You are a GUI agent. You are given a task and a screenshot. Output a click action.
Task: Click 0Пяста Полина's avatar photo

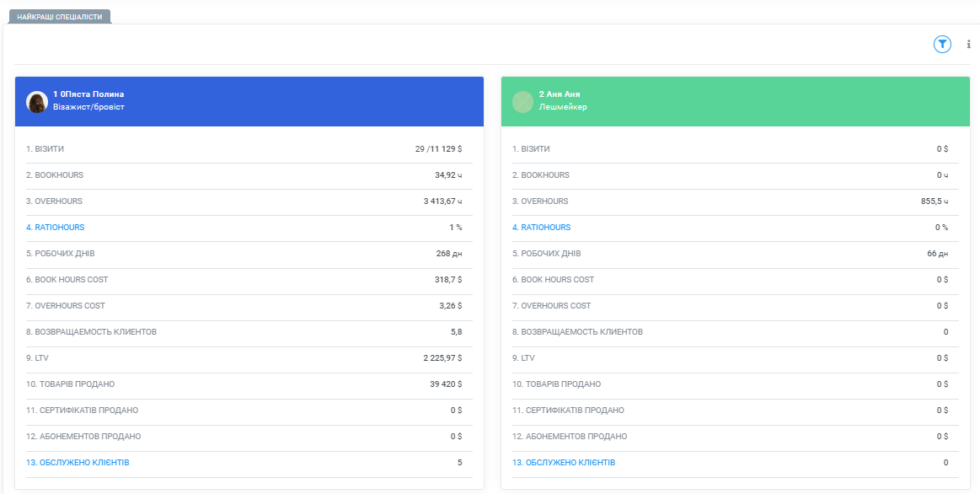(37, 101)
